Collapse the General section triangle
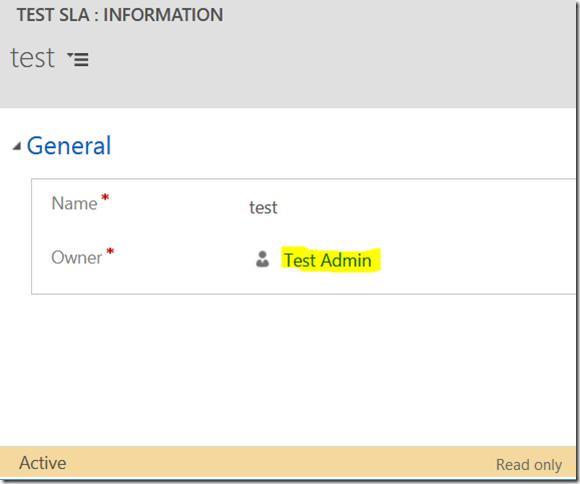 (x=16, y=147)
